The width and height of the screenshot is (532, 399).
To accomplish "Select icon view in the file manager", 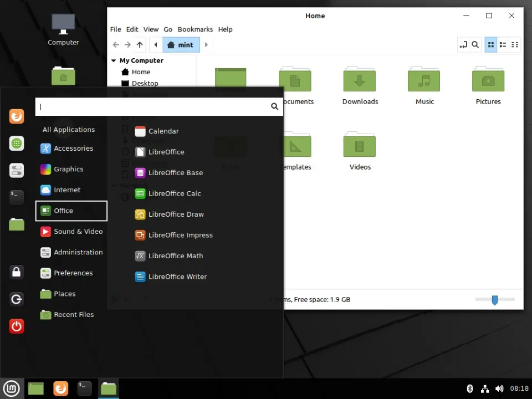I will tap(491, 44).
